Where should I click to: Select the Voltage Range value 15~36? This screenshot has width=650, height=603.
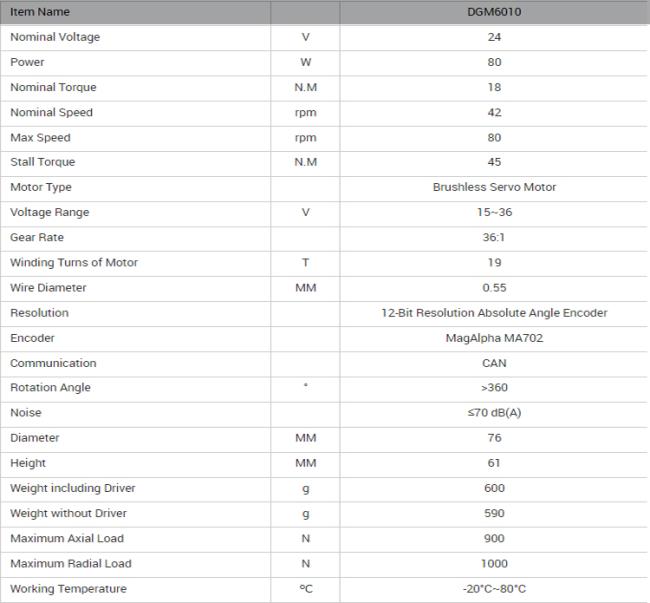pos(494,212)
